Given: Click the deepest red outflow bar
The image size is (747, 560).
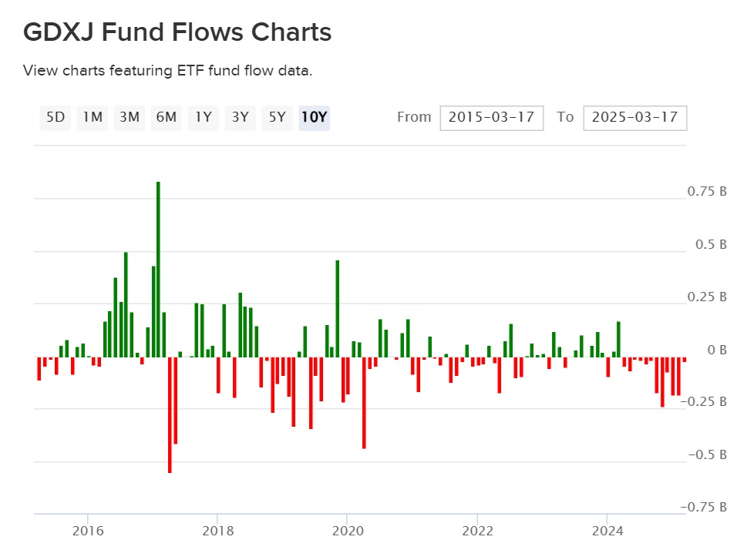Looking at the screenshot, I should coord(170,414).
